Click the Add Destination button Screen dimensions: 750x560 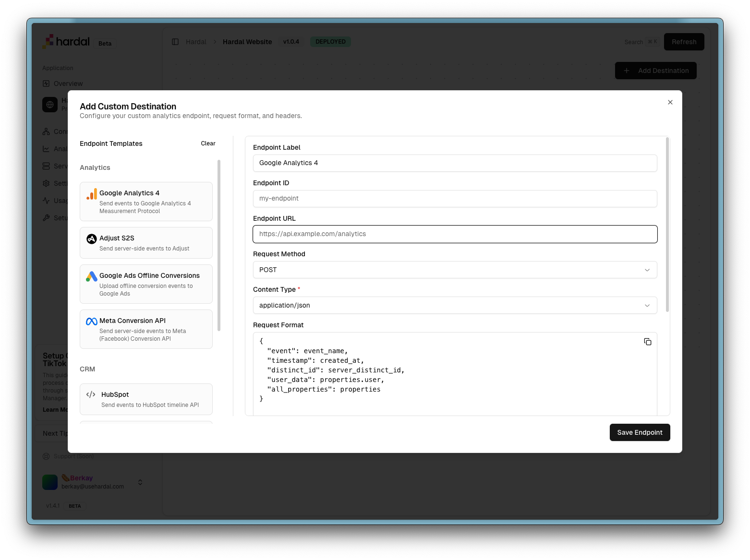[656, 71]
